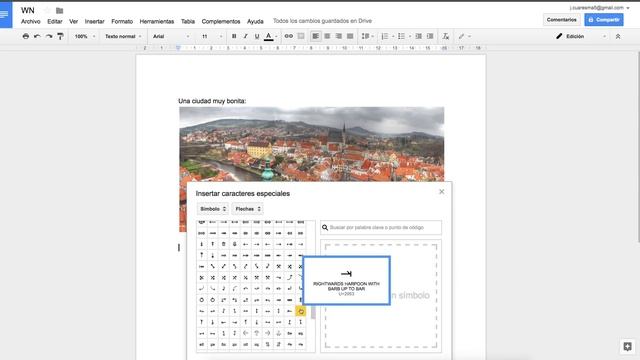Close the Insertar caracteres especiales dialog
640x360 pixels.
pos(442,191)
